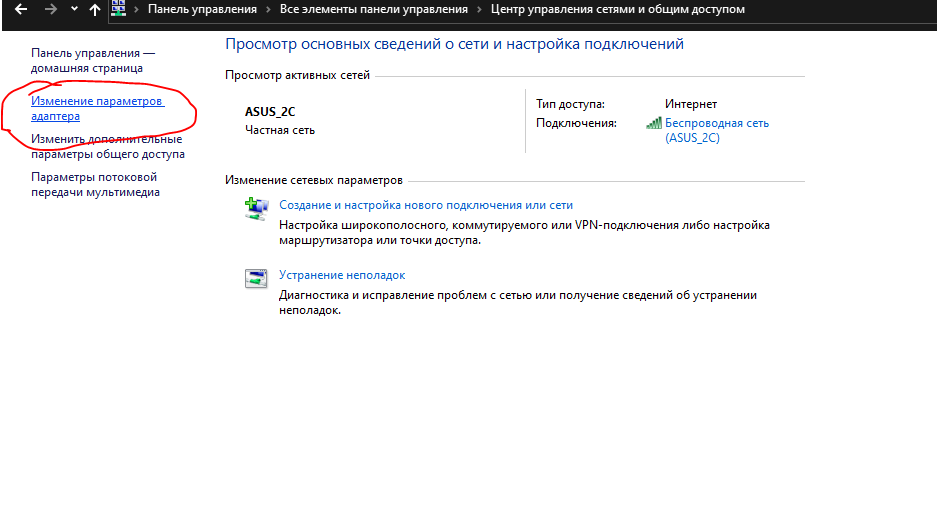Image resolution: width=937 pixels, height=530 pixels.
Task: Open 'Создание и настройка нового подключения или сети'
Action: coord(426,205)
